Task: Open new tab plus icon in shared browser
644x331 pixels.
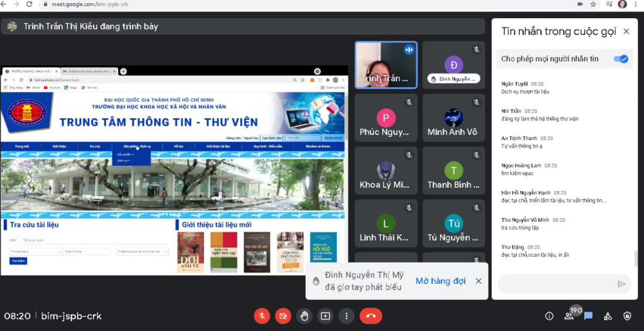Action: pyautogui.click(x=123, y=72)
